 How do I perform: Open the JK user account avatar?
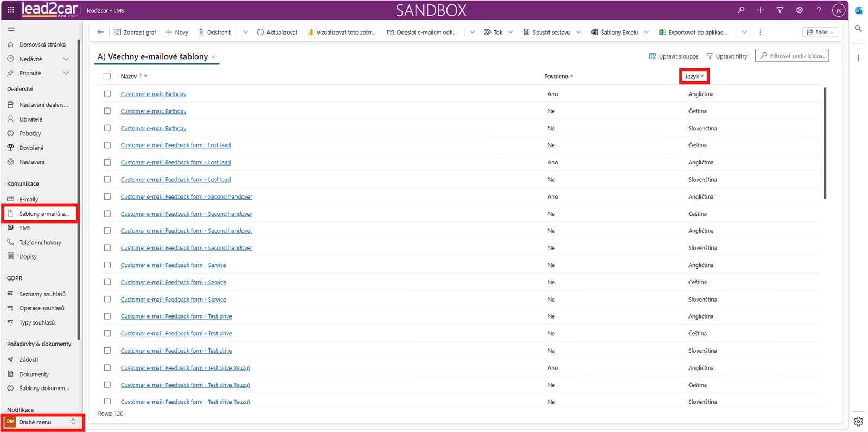pos(839,10)
